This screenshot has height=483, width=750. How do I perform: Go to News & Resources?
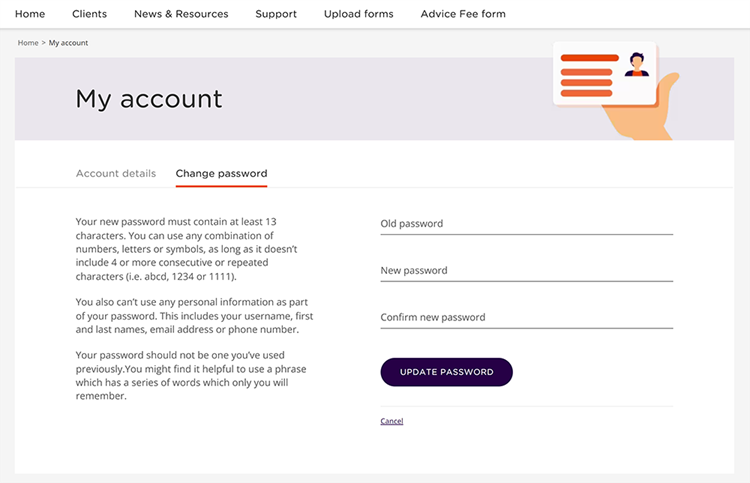coord(181,14)
